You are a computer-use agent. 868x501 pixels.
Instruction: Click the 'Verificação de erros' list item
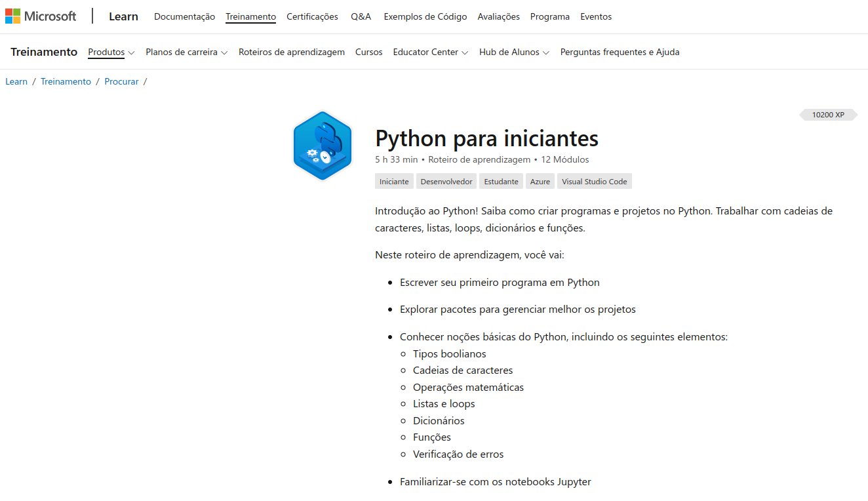pyautogui.click(x=458, y=454)
